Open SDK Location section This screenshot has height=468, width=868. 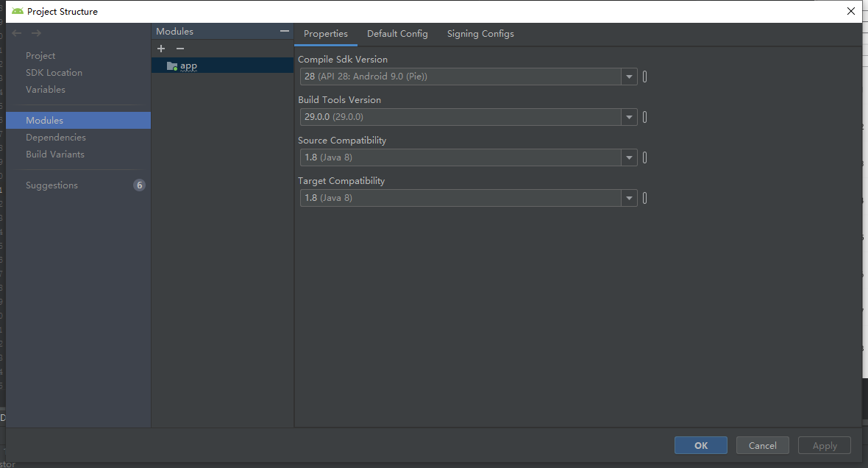[x=54, y=73]
